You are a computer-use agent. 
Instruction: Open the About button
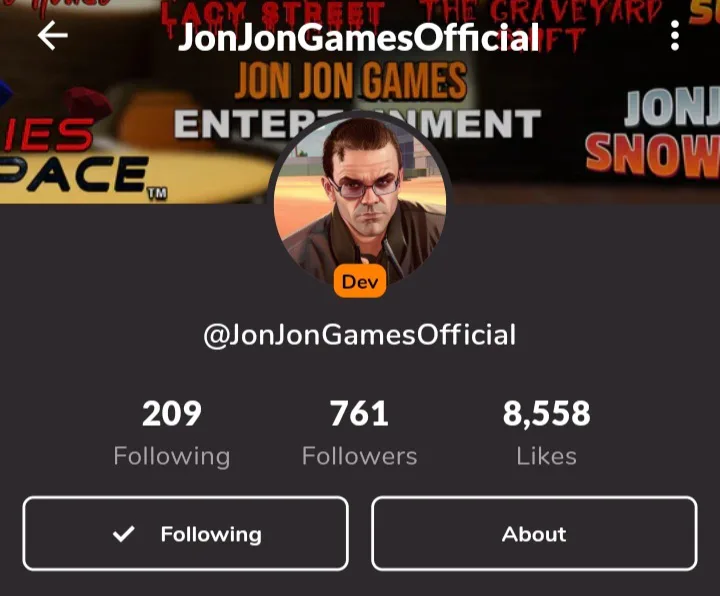(534, 534)
